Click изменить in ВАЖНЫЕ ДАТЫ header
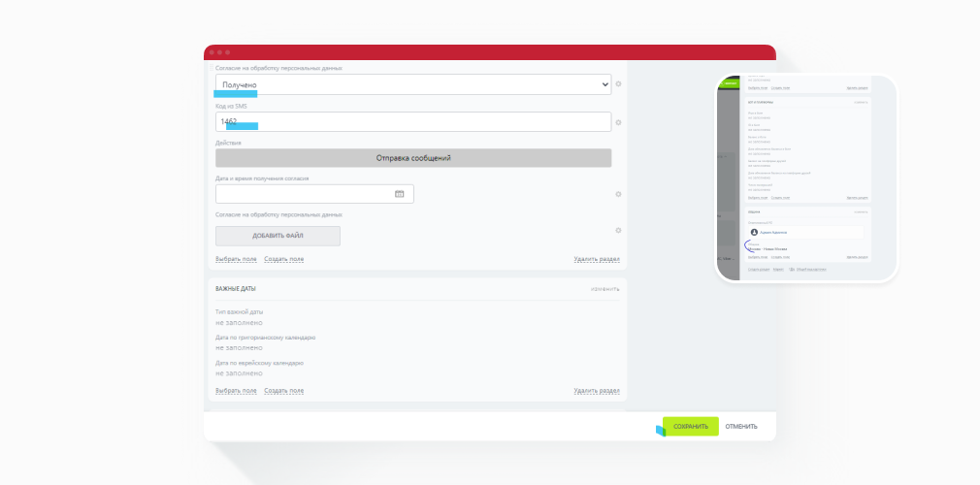 click(x=605, y=289)
